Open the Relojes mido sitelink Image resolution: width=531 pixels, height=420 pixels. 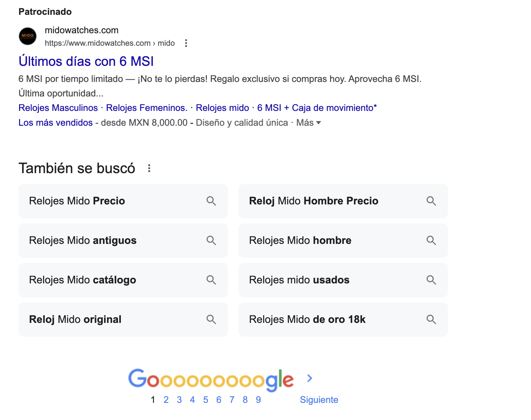(x=222, y=108)
